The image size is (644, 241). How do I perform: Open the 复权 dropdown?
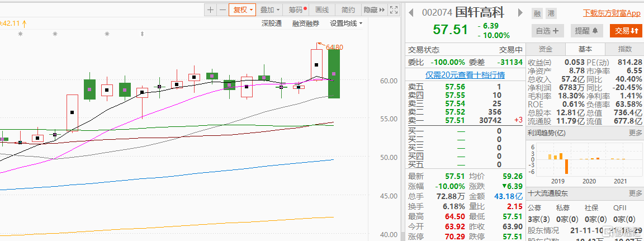coord(242,10)
